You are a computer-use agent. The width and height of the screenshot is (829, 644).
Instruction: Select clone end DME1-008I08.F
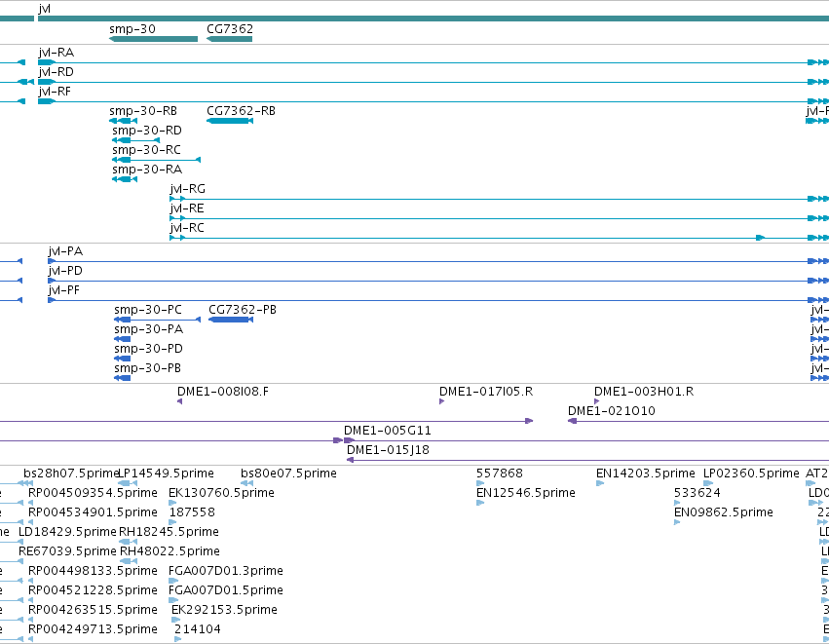pyautogui.click(x=222, y=392)
